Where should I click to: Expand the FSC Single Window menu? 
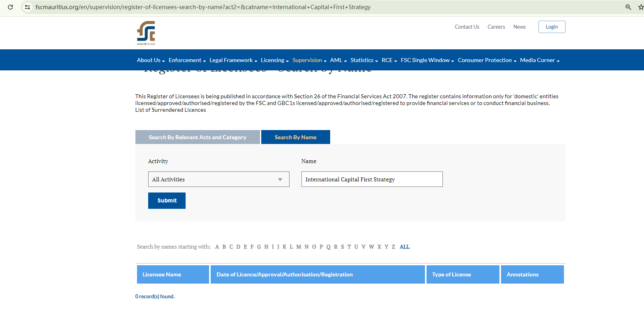click(x=427, y=60)
